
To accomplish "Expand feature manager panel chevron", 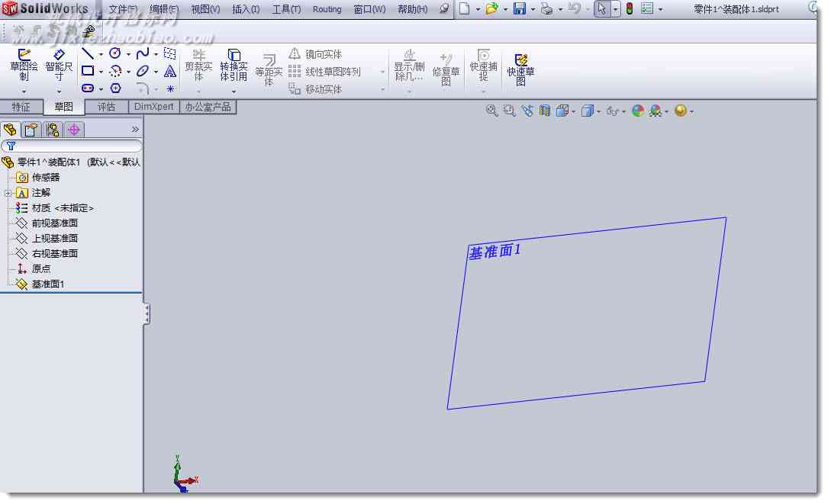I will 135,130.
